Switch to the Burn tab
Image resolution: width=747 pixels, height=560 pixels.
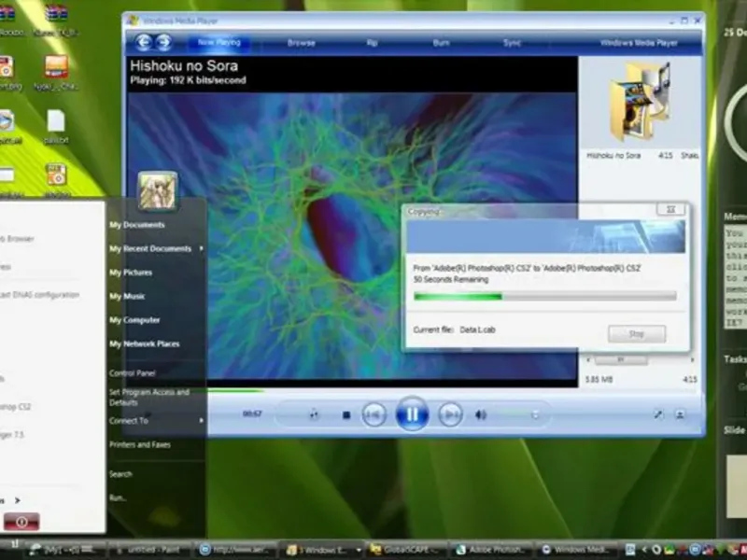(441, 43)
